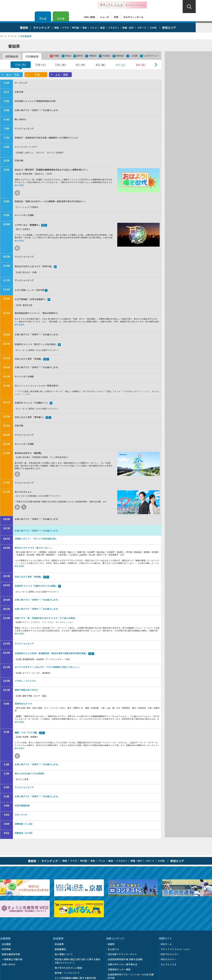Screen dimensions: 212x980
Task: Open スポーツ in the top navigation bar
Action: coord(141,28)
